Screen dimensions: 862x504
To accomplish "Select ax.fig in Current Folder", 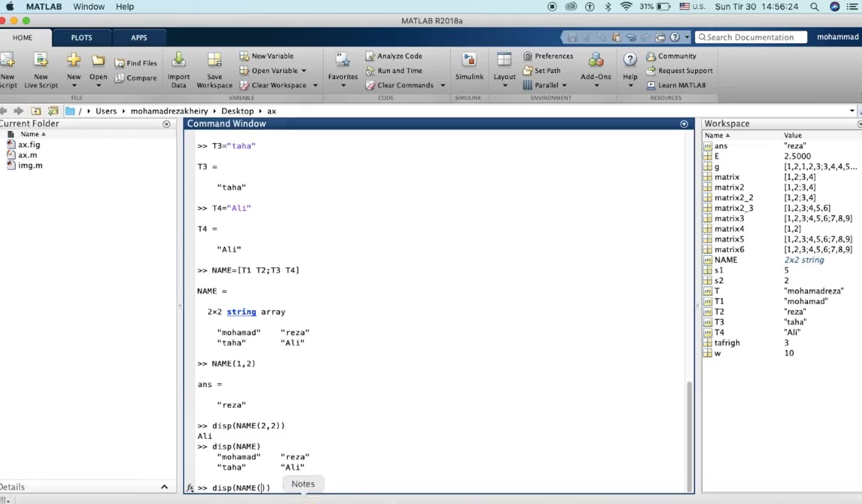I will click(x=29, y=145).
